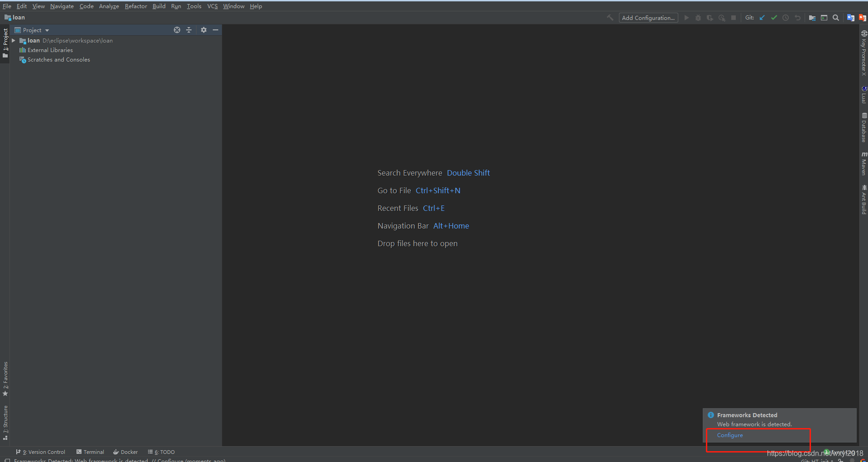868x462 pixels.
Task: Open the Project view dropdown
Action: pyautogui.click(x=32, y=30)
